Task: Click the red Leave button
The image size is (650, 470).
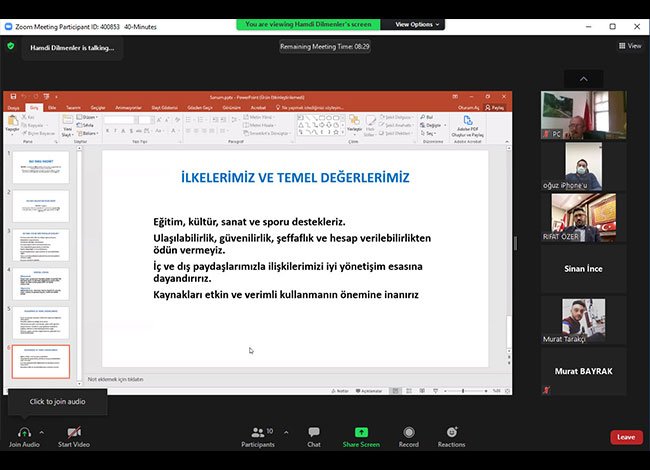Action: (x=626, y=437)
